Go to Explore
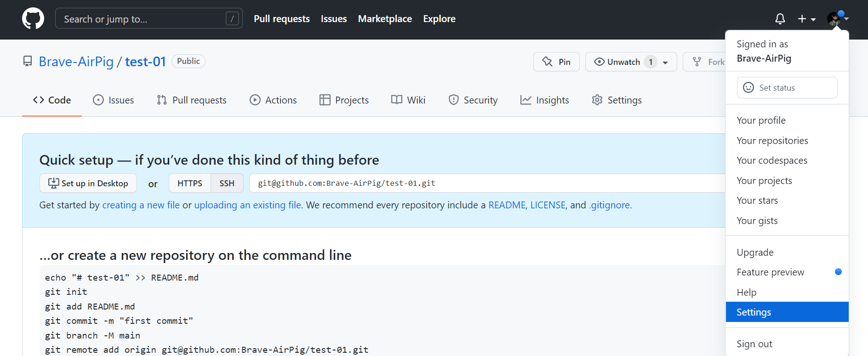This screenshot has height=356, width=868. [439, 19]
